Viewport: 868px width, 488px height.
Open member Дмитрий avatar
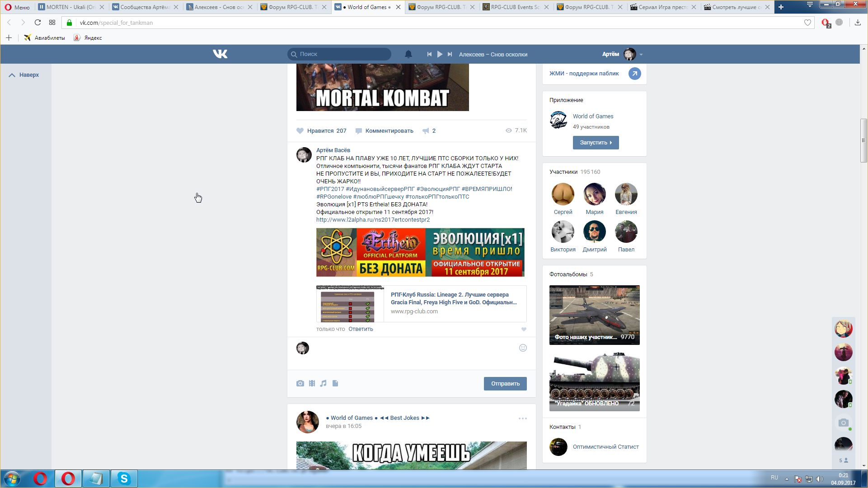coord(595,232)
